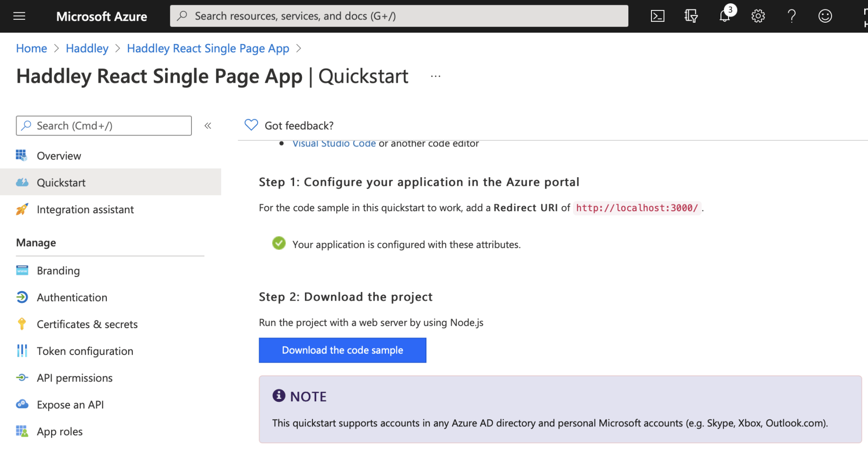Open Certificates & secrets
Screen dimensions: 868x450
(87, 324)
